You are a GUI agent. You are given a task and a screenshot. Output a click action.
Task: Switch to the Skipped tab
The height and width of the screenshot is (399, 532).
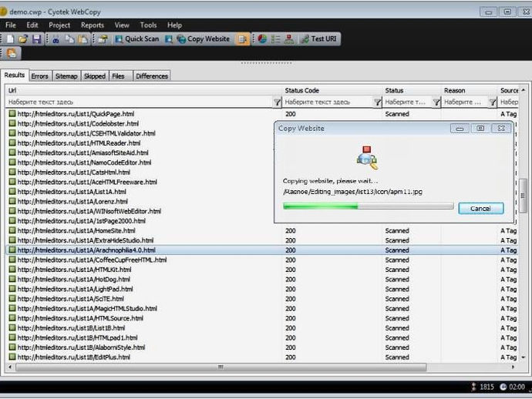(x=95, y=76)
